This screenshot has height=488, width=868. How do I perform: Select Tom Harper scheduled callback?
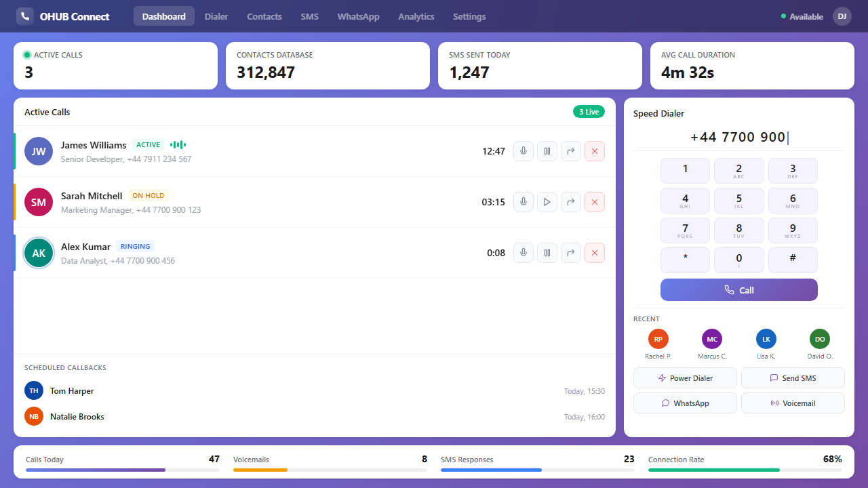tap(315, 390)
